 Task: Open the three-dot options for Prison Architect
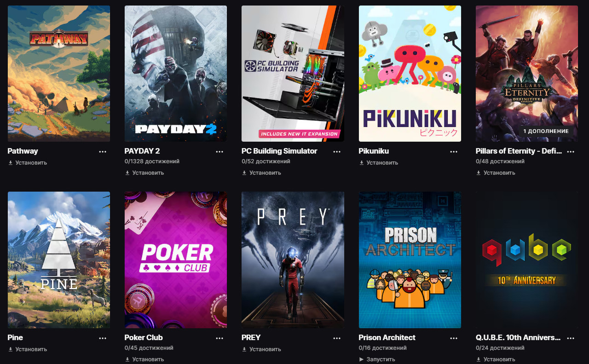454,338
